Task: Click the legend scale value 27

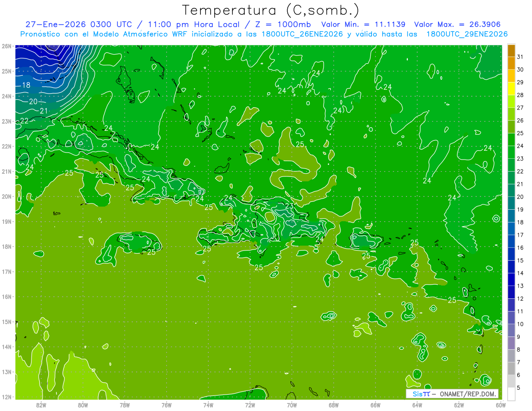Action: point(520,108)
